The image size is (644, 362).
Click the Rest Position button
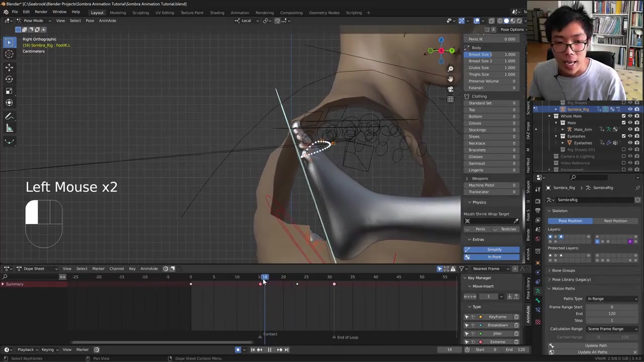(x=615, y=221)
